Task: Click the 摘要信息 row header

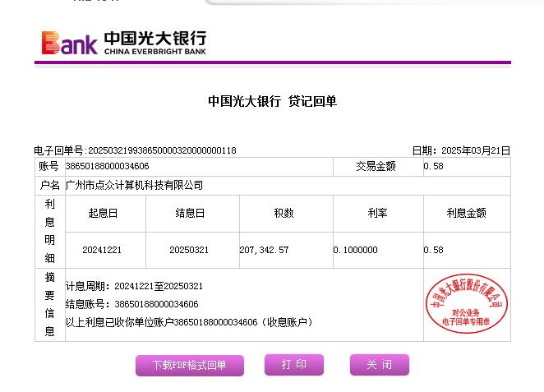Action: [50, 305]
